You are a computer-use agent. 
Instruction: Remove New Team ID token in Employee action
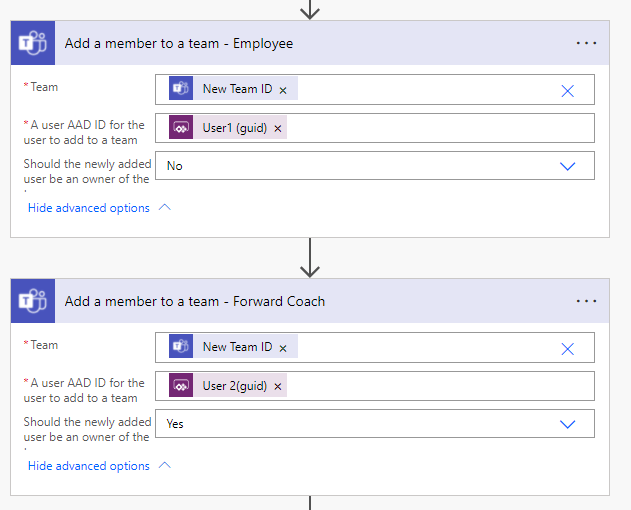283,90
